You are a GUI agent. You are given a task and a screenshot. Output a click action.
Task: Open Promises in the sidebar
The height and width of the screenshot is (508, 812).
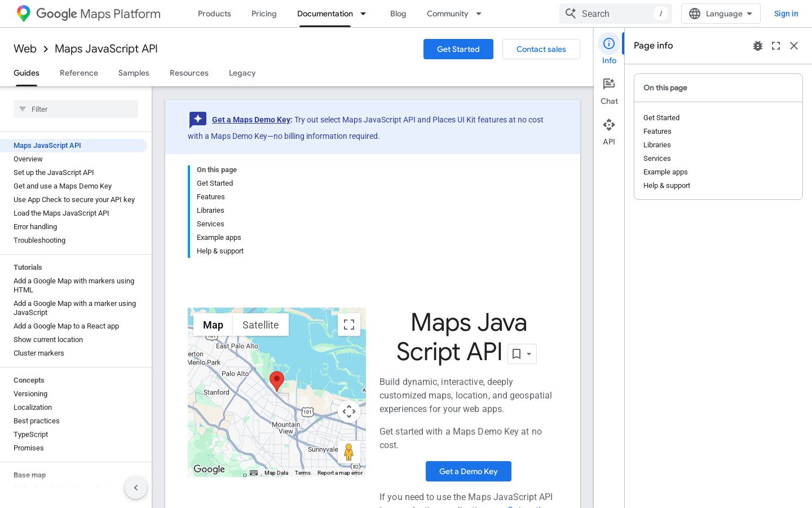pos(29,448)
